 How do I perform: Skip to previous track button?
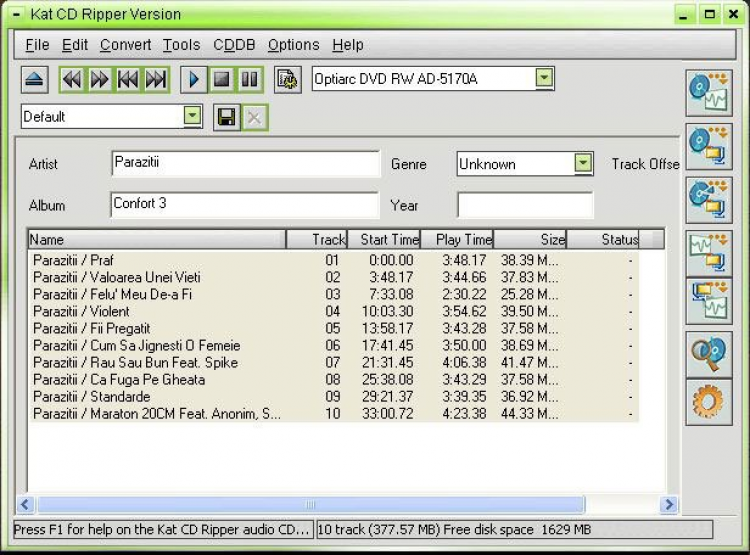(x=128, y=79)
